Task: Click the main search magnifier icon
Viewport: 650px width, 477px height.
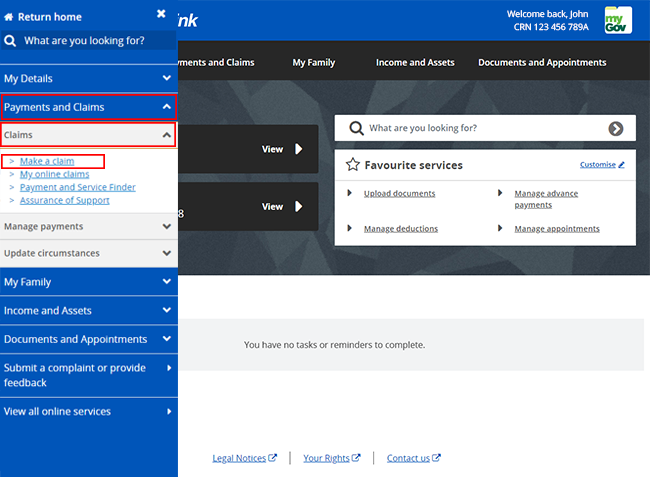Action: tap(356, 128)
